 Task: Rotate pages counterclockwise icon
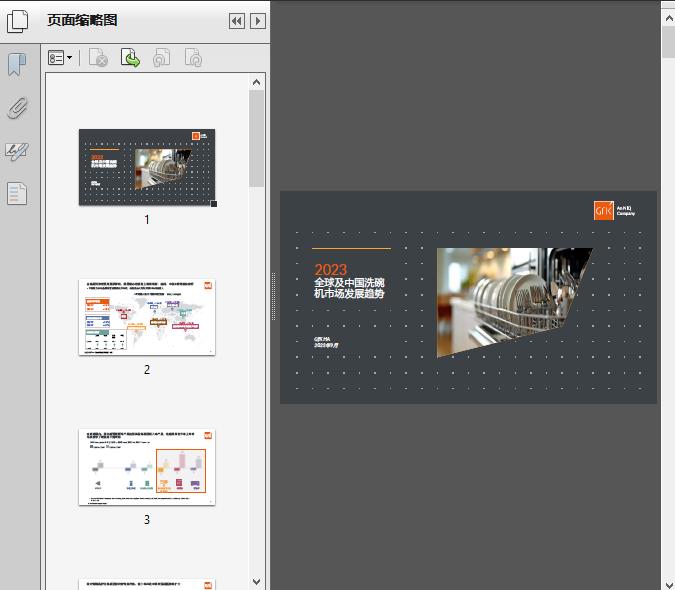(x=162, y=58)
